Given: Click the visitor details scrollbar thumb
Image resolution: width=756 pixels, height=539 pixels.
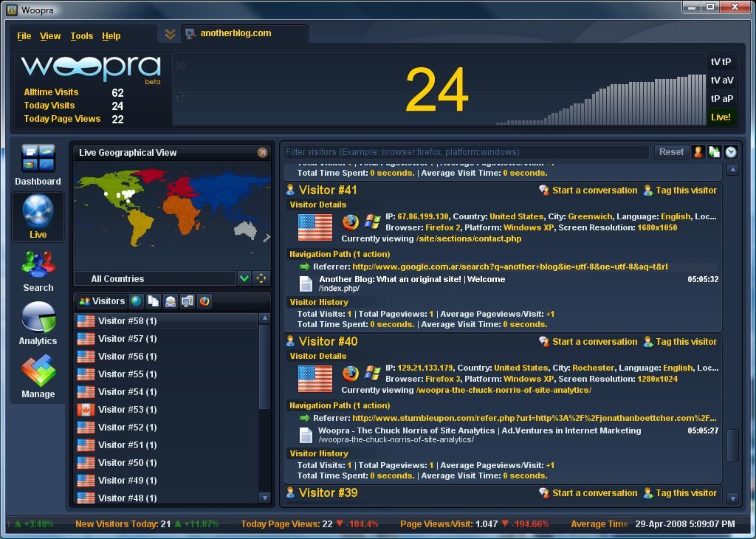Looking at the screenshot, I should click(x=732, y=445).
